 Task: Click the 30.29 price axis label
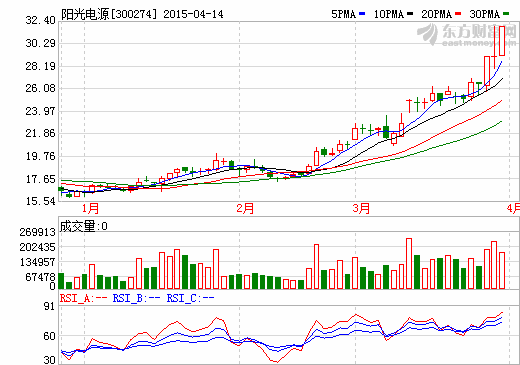point(40,43)
